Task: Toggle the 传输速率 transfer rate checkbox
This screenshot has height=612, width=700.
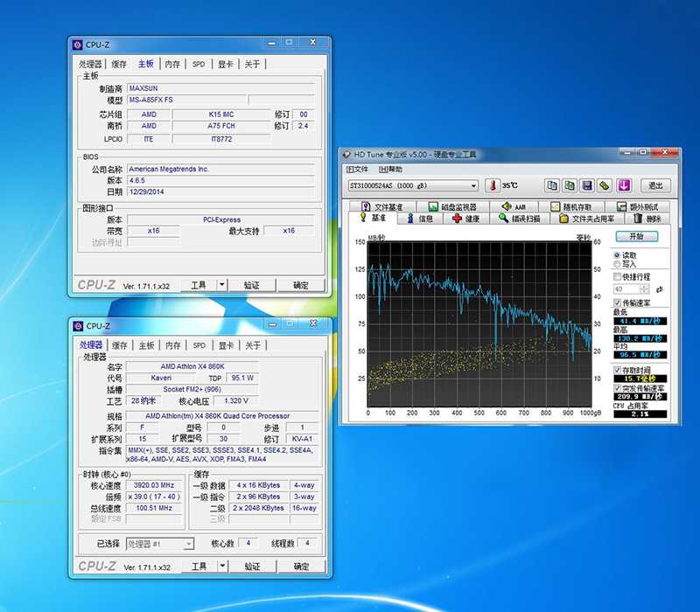Action: click(x=618, y=303)
